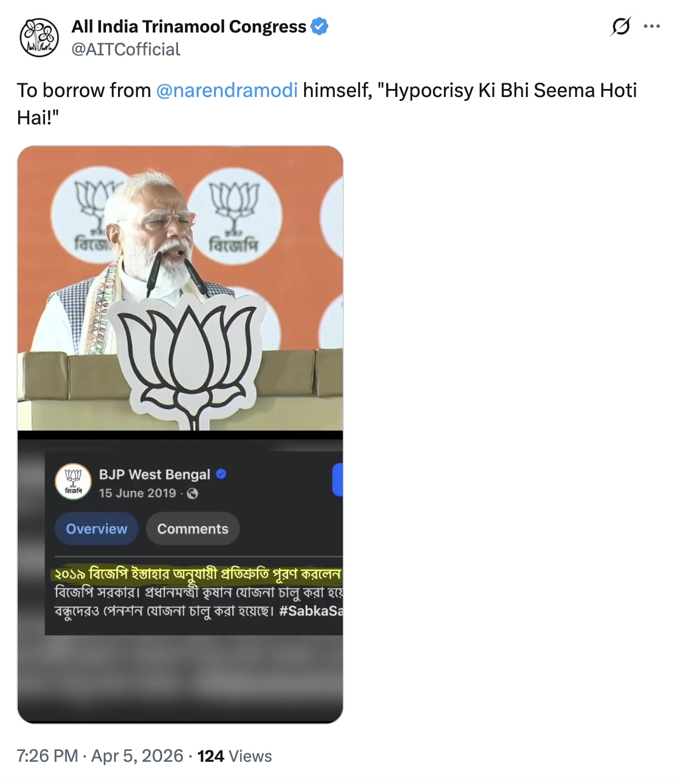Click the All India Trinamool Congress display name
The image size is (680, 784).
pos(189,26)
